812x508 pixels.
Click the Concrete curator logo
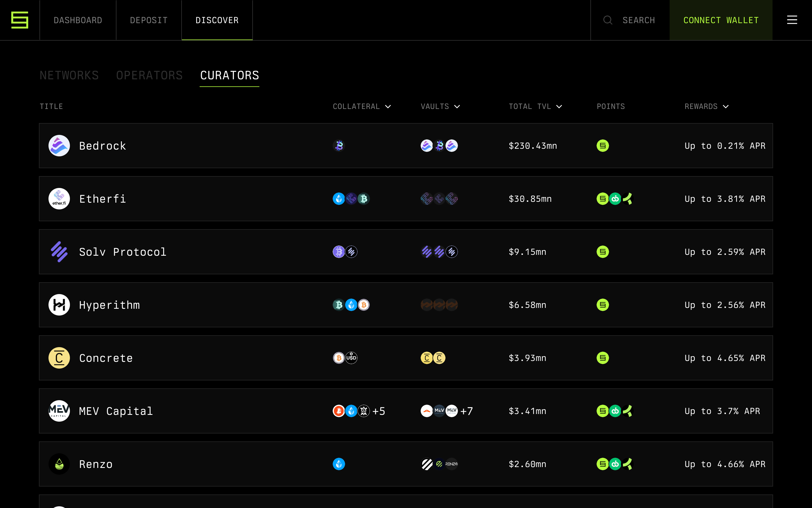tap(59, 358)
